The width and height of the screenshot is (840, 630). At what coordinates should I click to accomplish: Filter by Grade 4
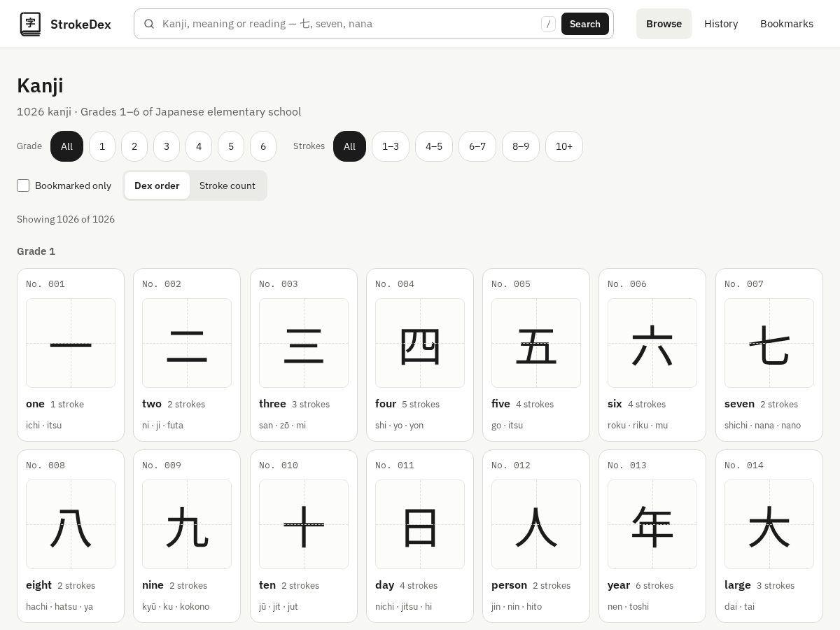pos(199,146)
